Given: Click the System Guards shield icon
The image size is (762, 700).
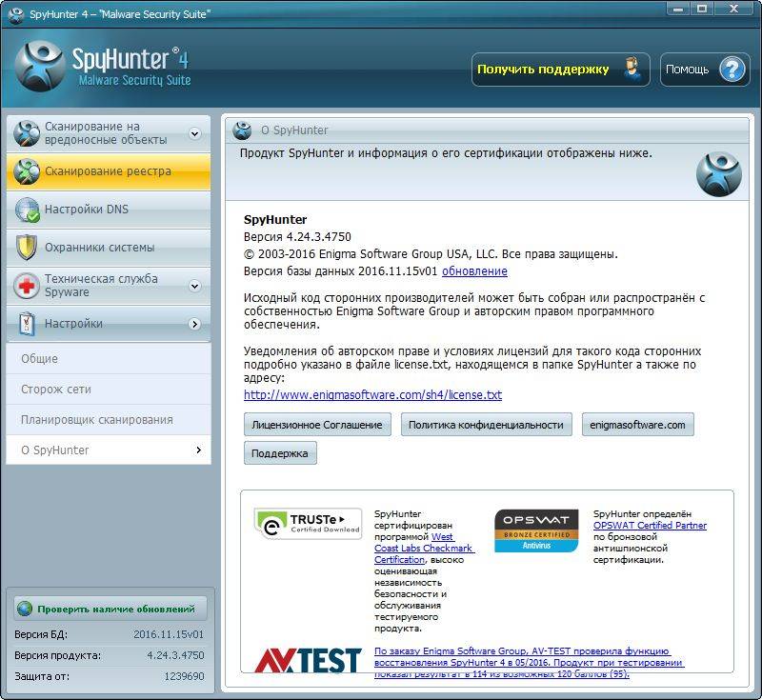Looking at the screenshot, I should [x=27, y=248].
